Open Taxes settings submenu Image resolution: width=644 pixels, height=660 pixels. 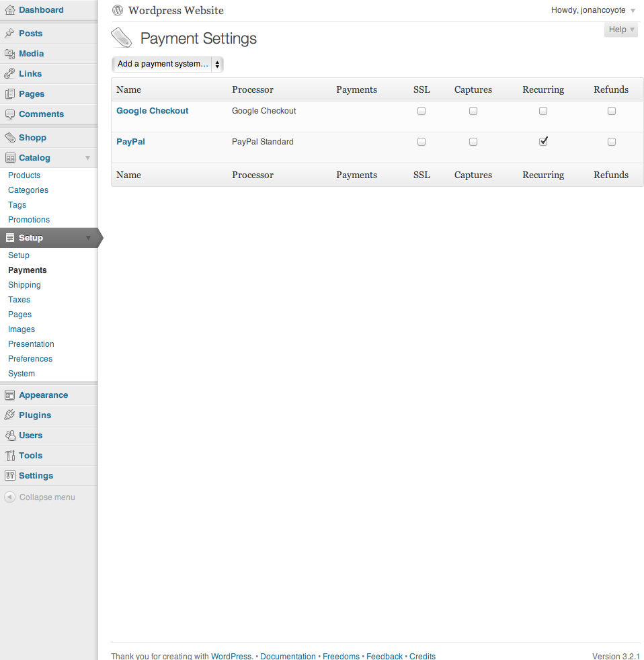19,300
